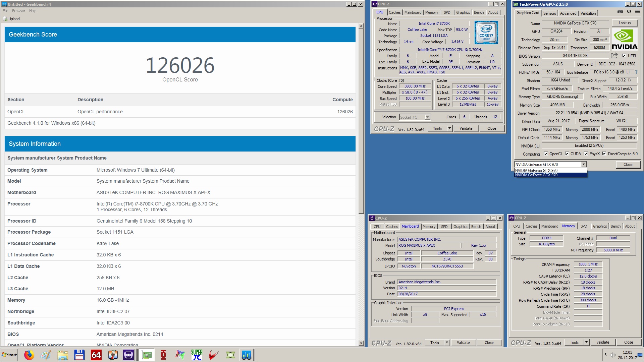644x362 pixels.
Task: Switch to CPU-Z purple chip taskbar button
Action: pyautogui.click(x=129, y=355)
